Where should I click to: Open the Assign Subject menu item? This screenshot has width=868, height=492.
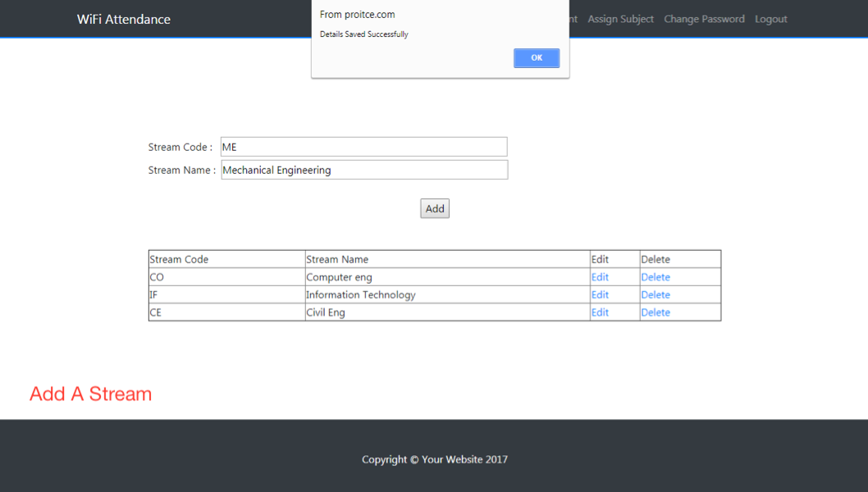(x=620, y=19)
